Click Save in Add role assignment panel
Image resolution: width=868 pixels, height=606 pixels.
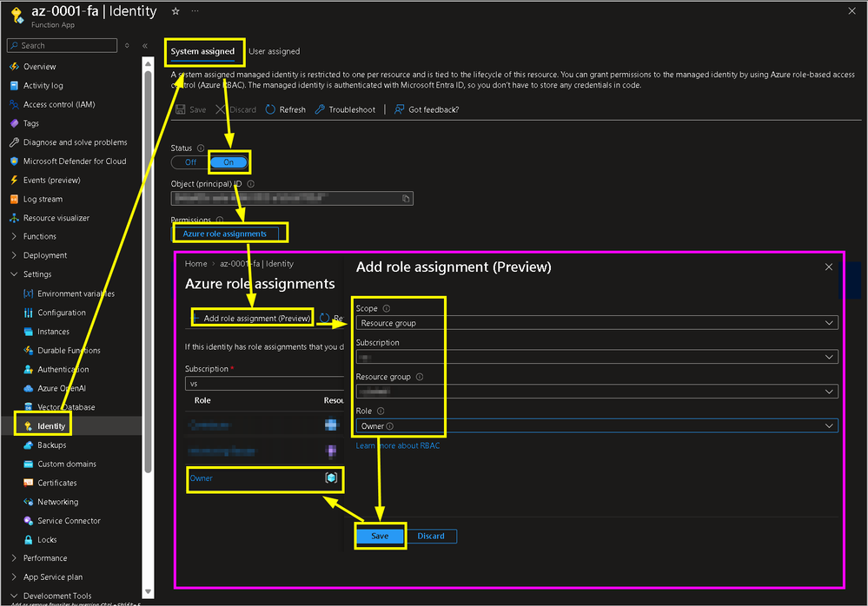coord(380,536)
